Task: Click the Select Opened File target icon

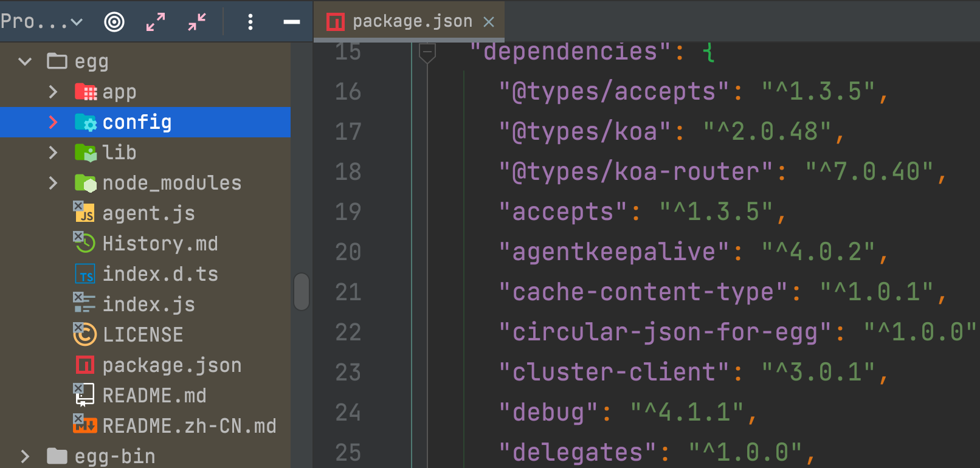Action: pyautogui.click(x=114, y=22)
